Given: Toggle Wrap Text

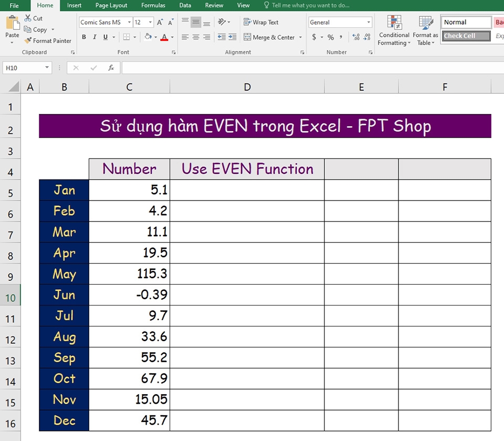Looking at the screenshot, I should 261,22.
